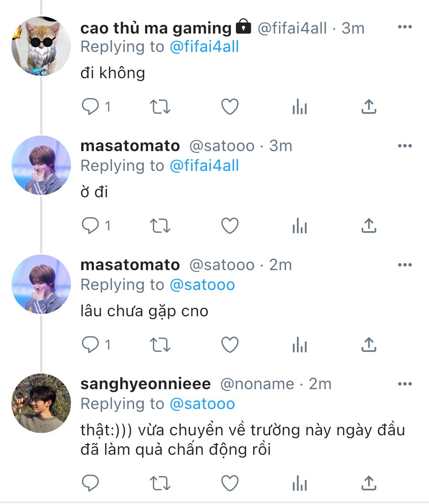Screen dimensions: 429x504
Task: View analytics for "ờ đi" tweet
Action: pyautogui.click(x=300, y=226)
